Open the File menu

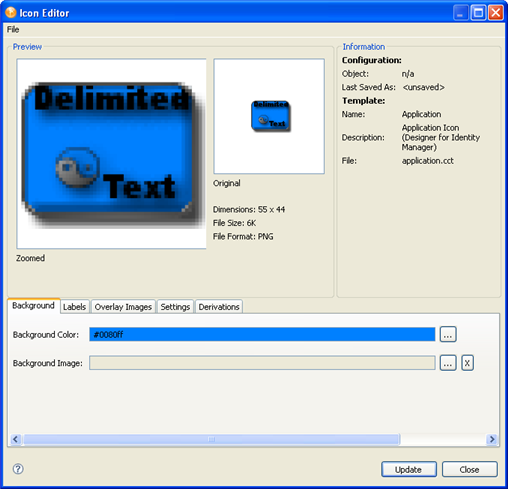pos(13,29)
